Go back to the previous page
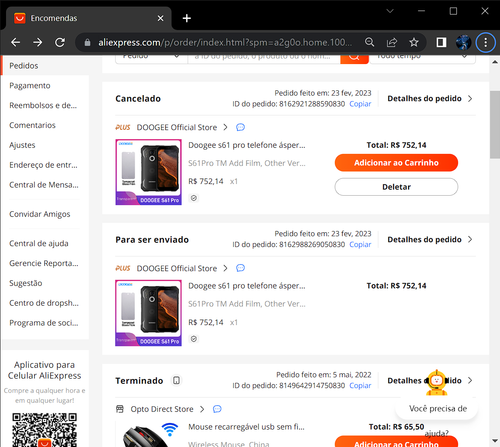The image size is (500, 447). 15,42
